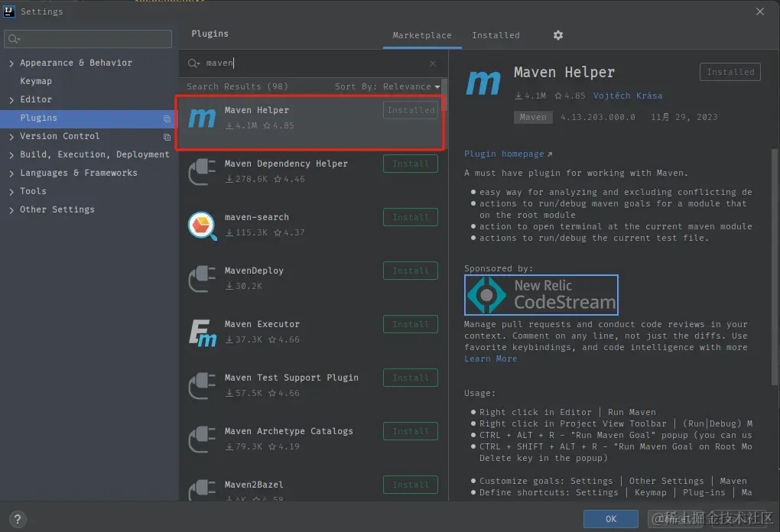
Task: Click version 4.13.203.000.0 text
Action: coord(598,118)
